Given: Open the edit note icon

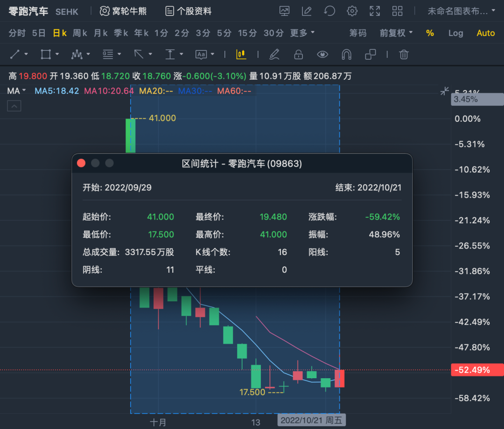Looking at the screenshot, I should coord(307,11).
